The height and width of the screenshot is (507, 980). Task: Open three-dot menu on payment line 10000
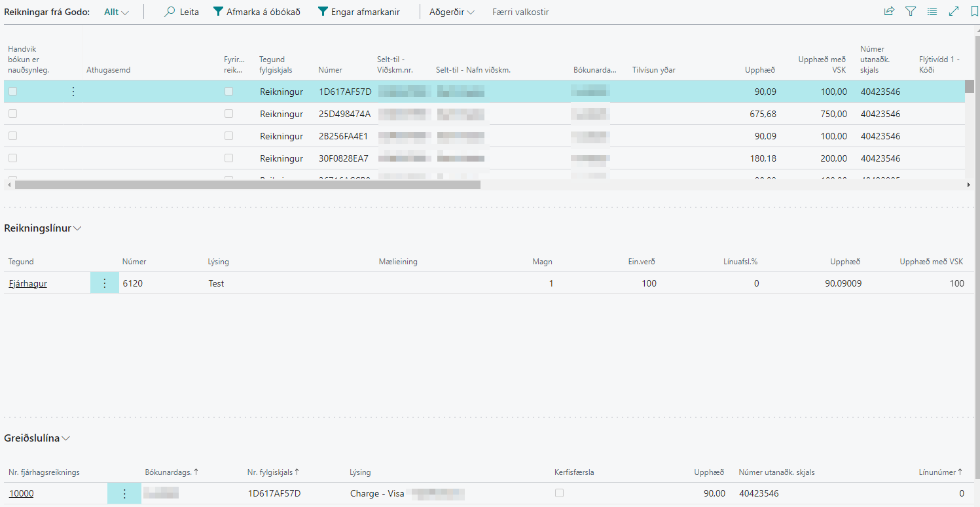[x=124, y=494]
